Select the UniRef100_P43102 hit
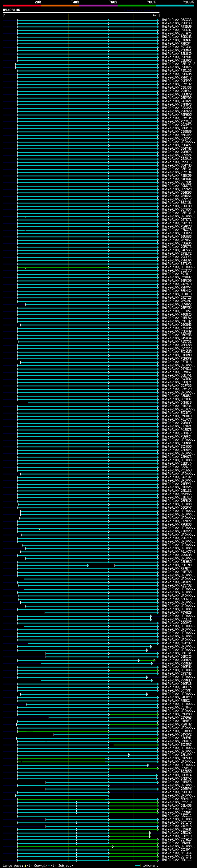 [176, 477]
